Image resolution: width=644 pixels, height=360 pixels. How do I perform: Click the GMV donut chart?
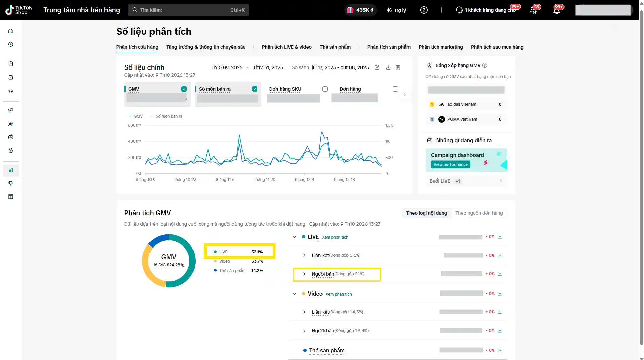pos(169,261)
